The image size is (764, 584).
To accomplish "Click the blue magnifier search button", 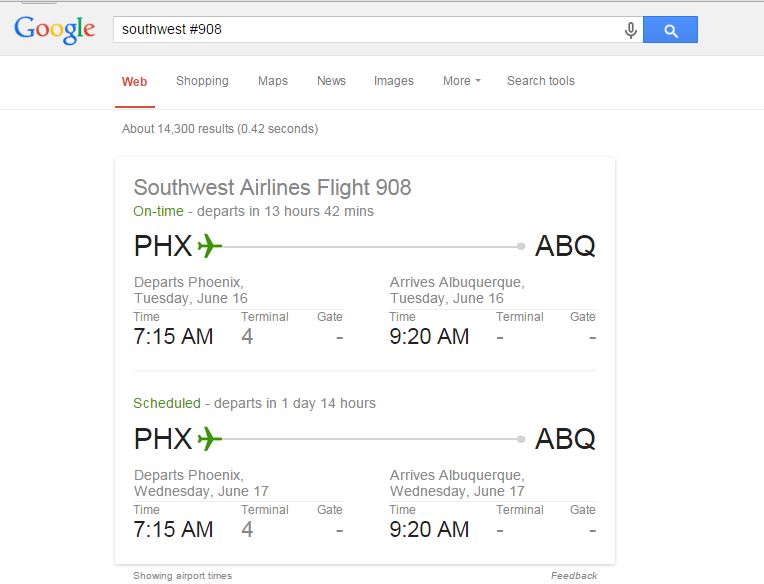I will coord(670,29).
